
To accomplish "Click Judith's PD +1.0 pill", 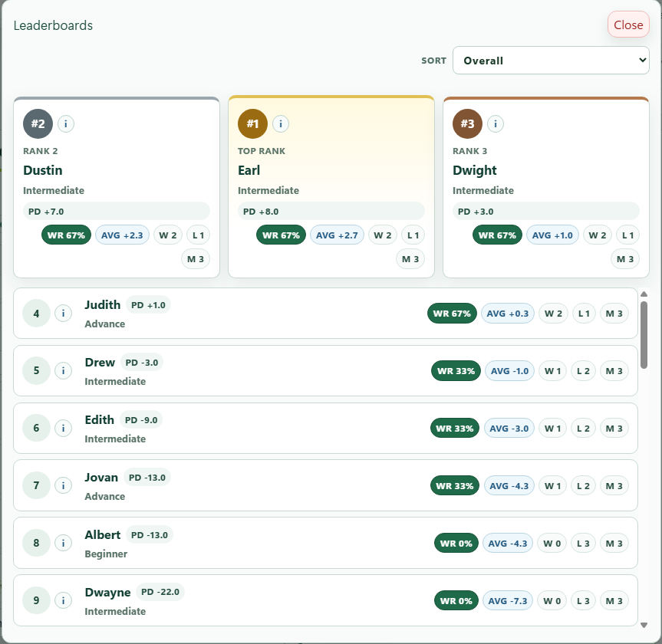I will tap(148, 304).
